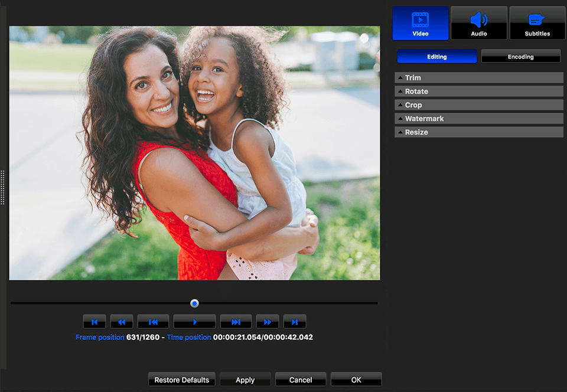The height and width of the screenshot is (392, 567).
Task: Click Restore Defaults
Action: tap(181, 379)
